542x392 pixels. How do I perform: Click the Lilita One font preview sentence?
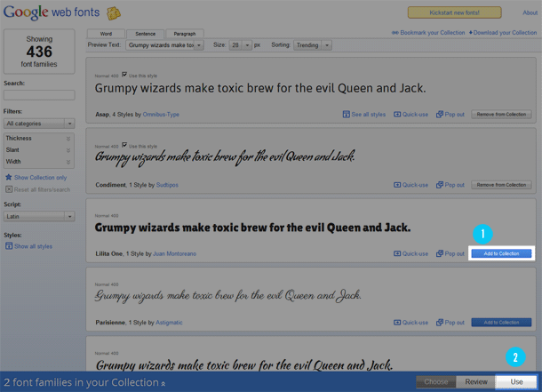point(252,228)
